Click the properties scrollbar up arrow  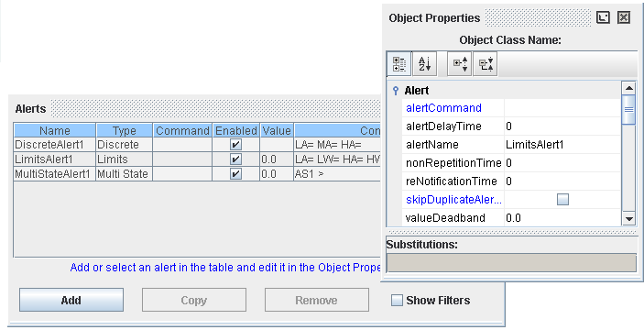pyautogui.click(x=628, y=88)
